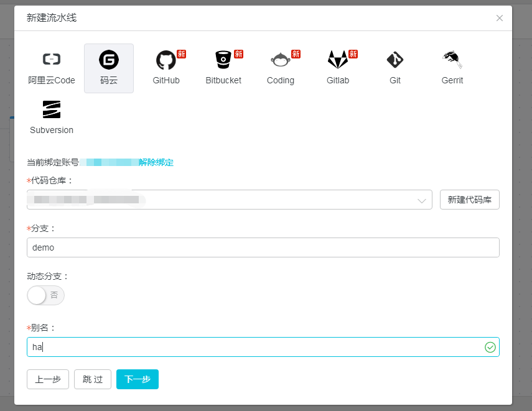This screenshot has width=532, height=411.
Task: Click the 跳过 button
Action: 93,379
